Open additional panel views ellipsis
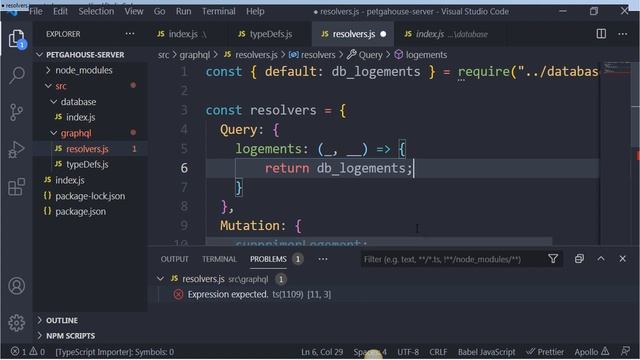This screenshot has height=360, width=640. point(323,259)
